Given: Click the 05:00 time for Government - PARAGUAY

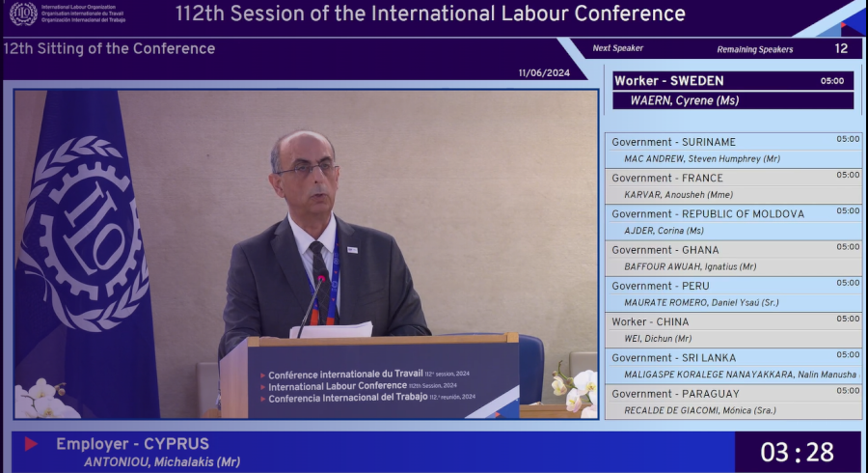Looking at the screenshot, I should coord(848,391).
